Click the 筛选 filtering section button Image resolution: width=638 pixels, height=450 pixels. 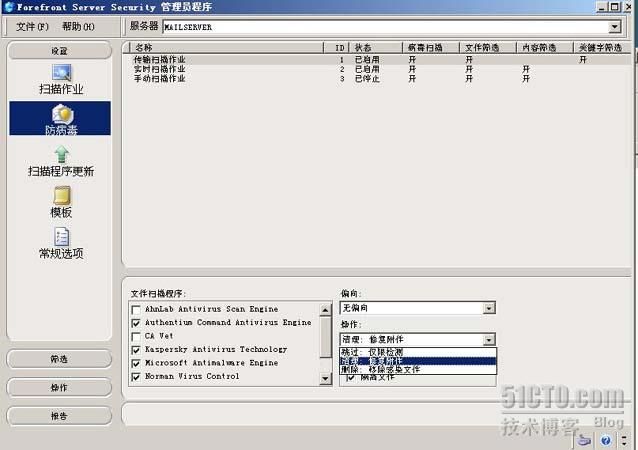coord(59,359)
